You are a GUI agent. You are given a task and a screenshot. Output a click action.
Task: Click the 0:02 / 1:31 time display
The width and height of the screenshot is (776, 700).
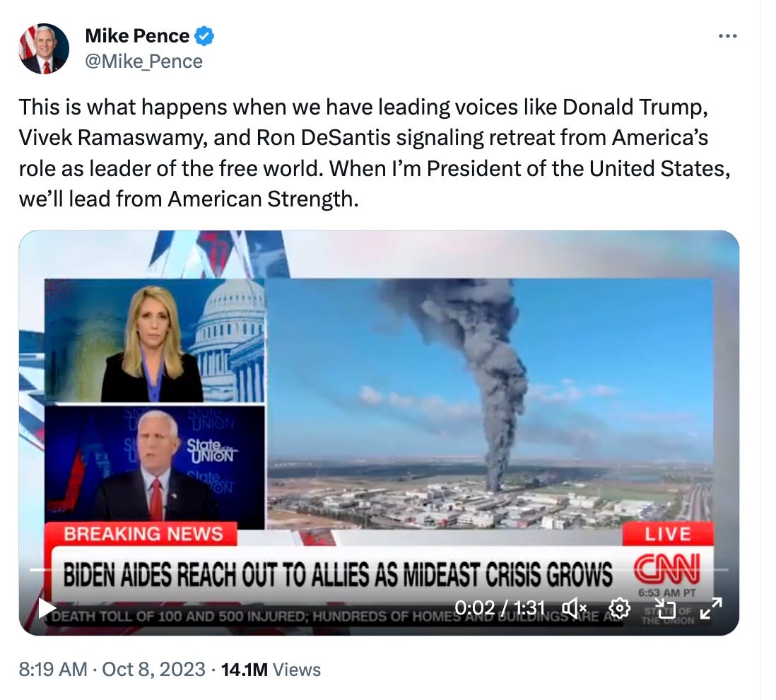point(500,608)
